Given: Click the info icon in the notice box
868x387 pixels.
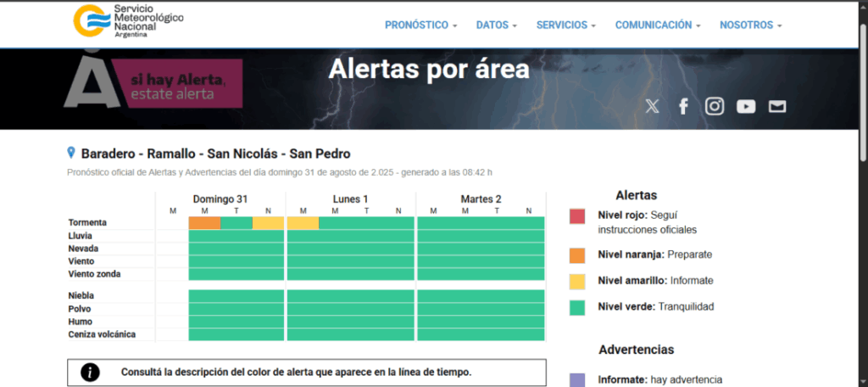Looking at the screenshot, I should coord(91,373).
